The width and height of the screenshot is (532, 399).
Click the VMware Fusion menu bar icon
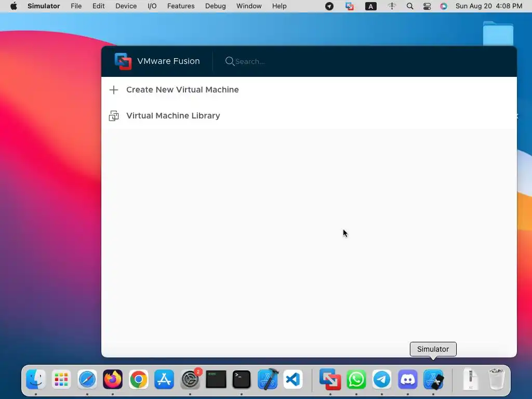tap(350, 6)
